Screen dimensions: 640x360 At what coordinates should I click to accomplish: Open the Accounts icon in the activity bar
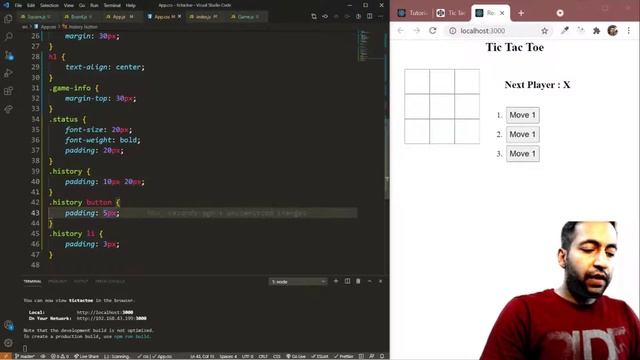pyautogui.click(x=8, y=325)
